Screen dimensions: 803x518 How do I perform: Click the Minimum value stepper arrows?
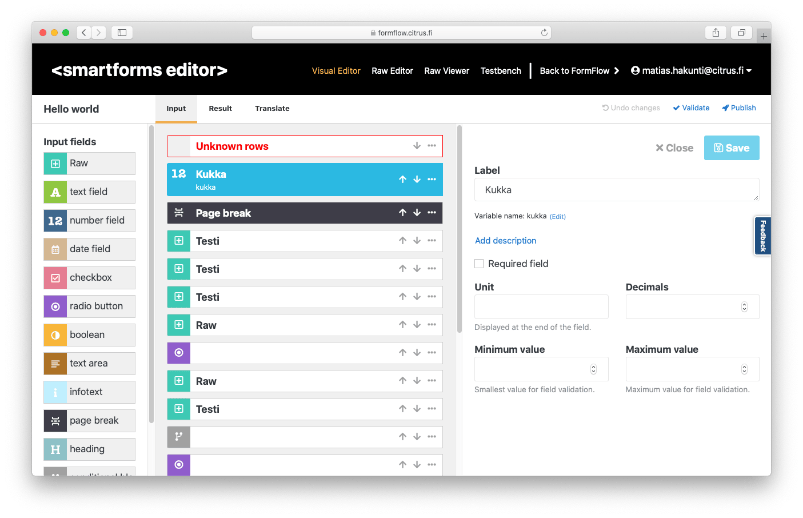tap(594, 369)
